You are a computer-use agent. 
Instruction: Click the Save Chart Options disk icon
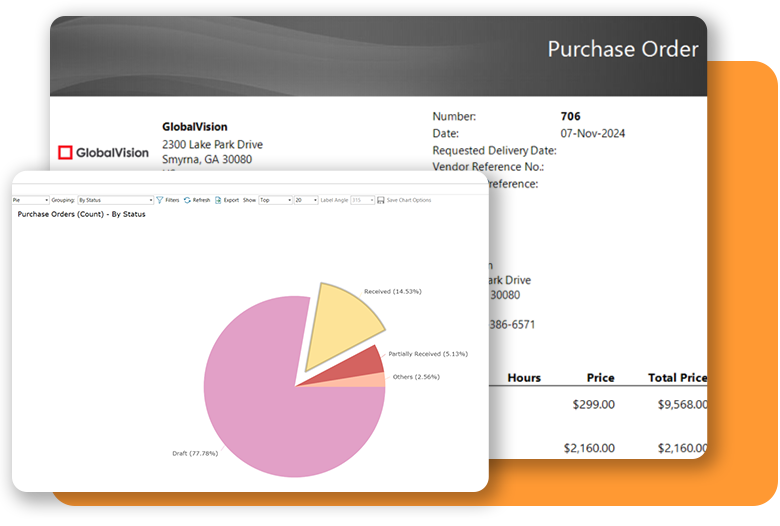380,200
